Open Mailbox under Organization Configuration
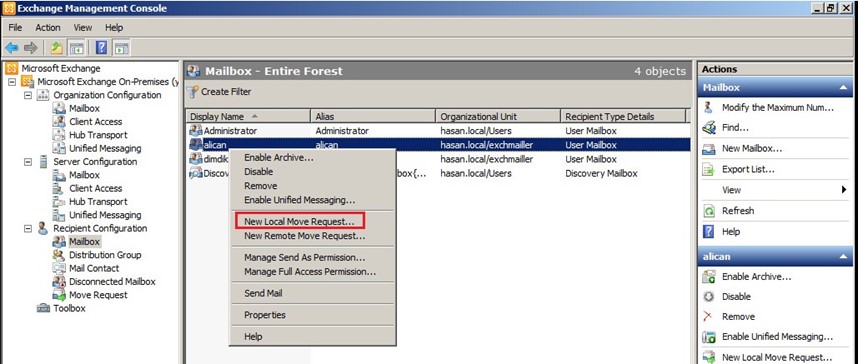Image resolution: width=858 pixels, height=364 pixels. (x=84, y=108)
